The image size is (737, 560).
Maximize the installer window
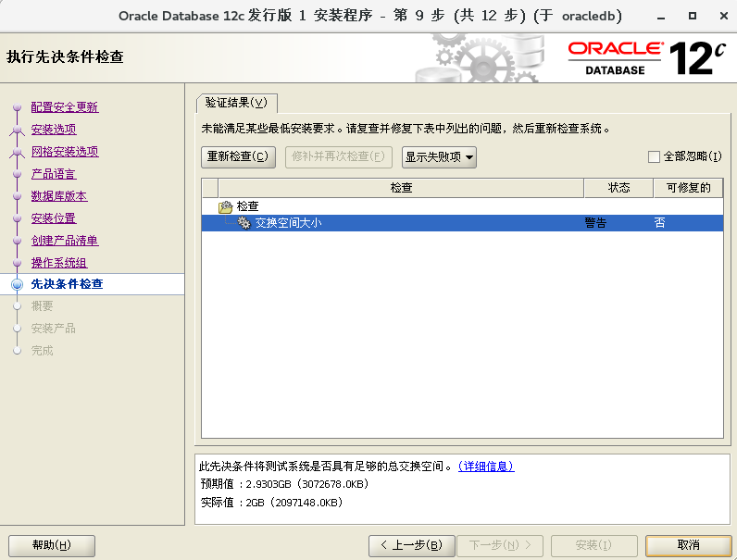[x=693, y=16]
